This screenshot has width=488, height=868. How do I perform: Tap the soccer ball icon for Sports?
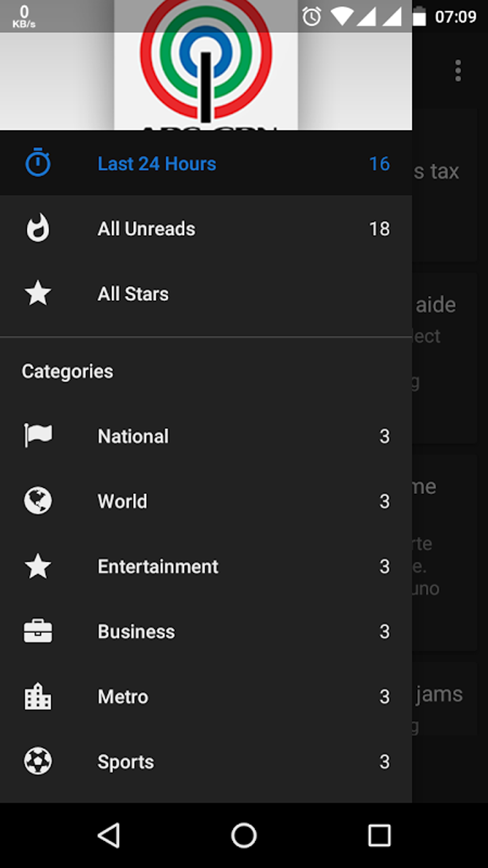[38, 761]
